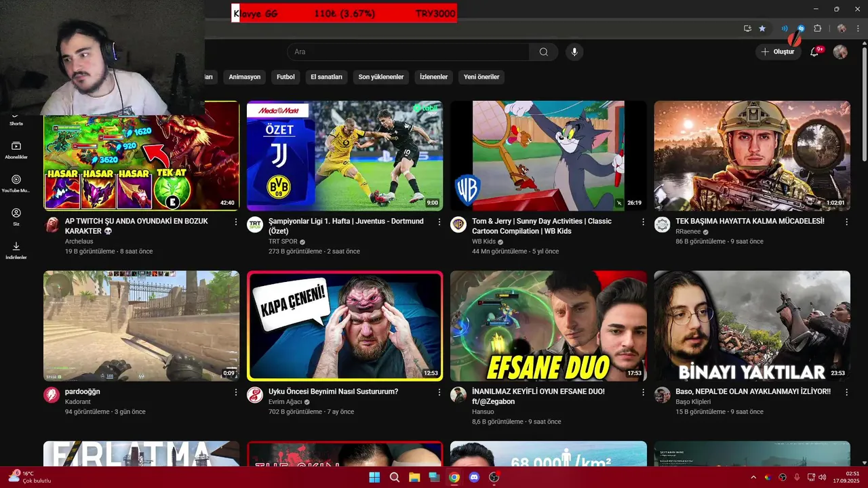Image resolution: width=868 pixels, height=488 pixels.
Task: Open the KAPA ÇENENİ video thumbnail
Action: pos(345,326)
